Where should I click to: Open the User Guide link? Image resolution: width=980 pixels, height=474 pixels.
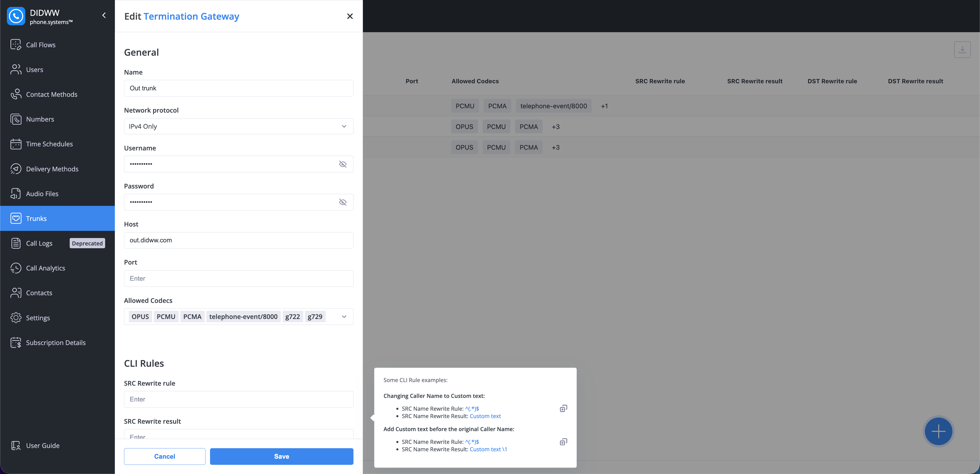(x=43, y=445)
